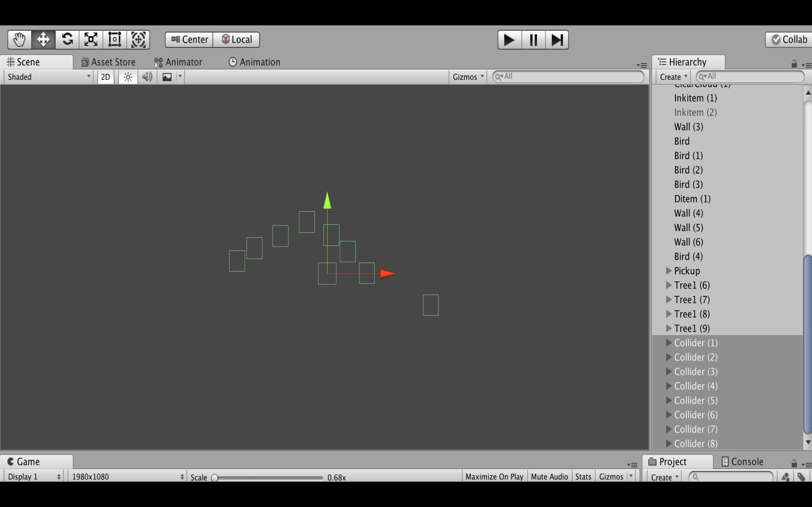Lock the Hierarchy panel
The image size is (812, 507).
[794, 64]
